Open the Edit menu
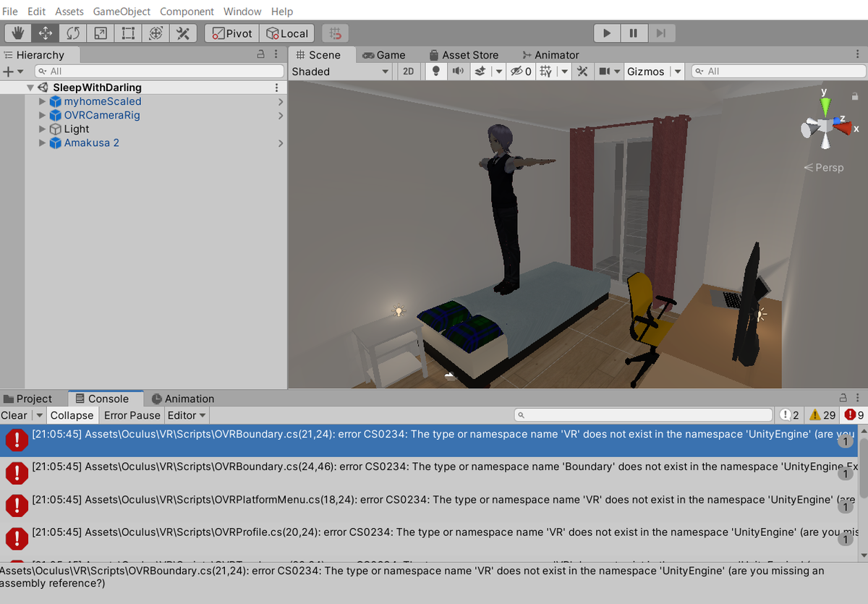 [x=36, y=12]
